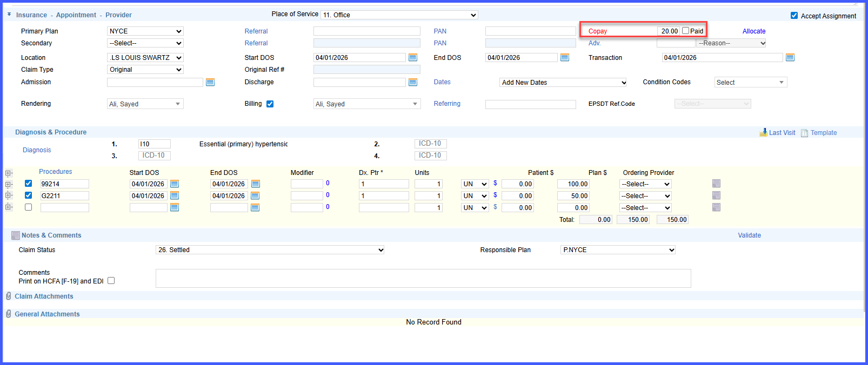
Task: Open the Start DOS calendar picker icon
Action: [x=413, y=57]
